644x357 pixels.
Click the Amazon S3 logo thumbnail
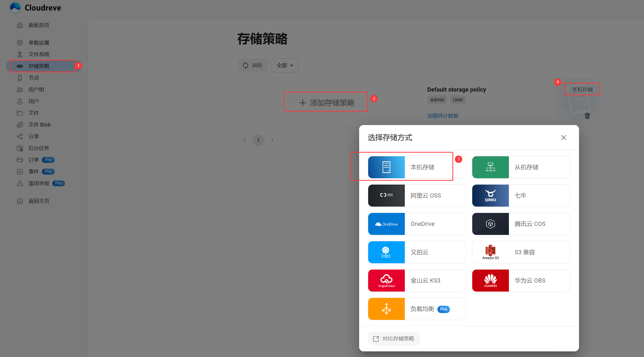pyautogui.click(x=490, y=252)
